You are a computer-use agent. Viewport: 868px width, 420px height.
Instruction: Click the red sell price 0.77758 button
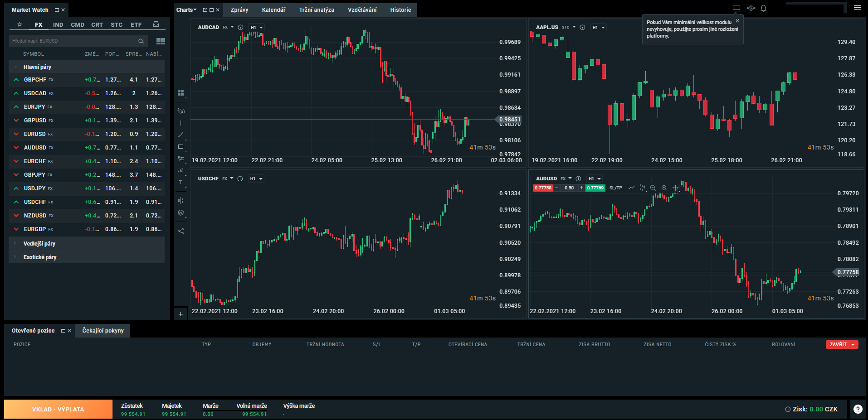click(543, 188)
